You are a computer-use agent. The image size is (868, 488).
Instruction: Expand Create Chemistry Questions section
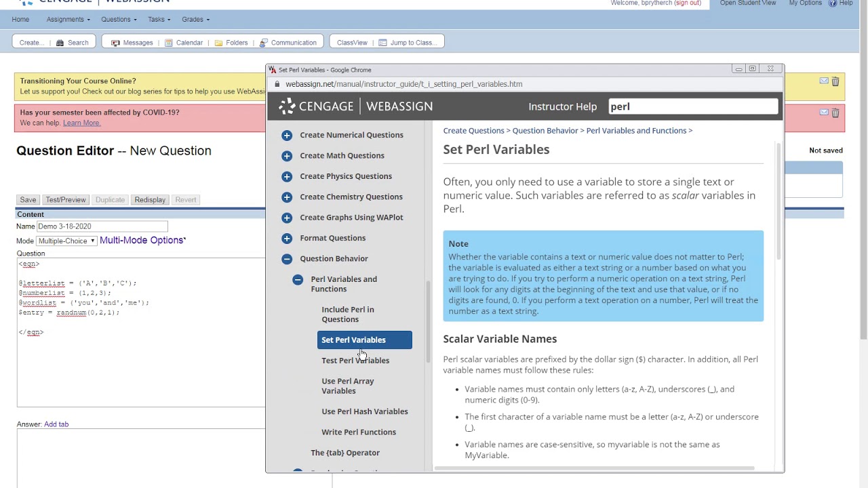(287, 197)
